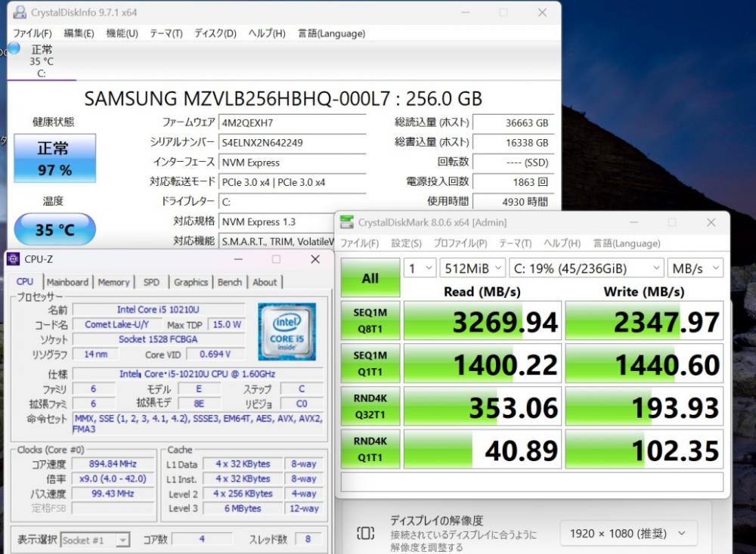Click the CrystalDiskInfo app icon in title bar
The image size is (756, 554).
pos(20,12)
